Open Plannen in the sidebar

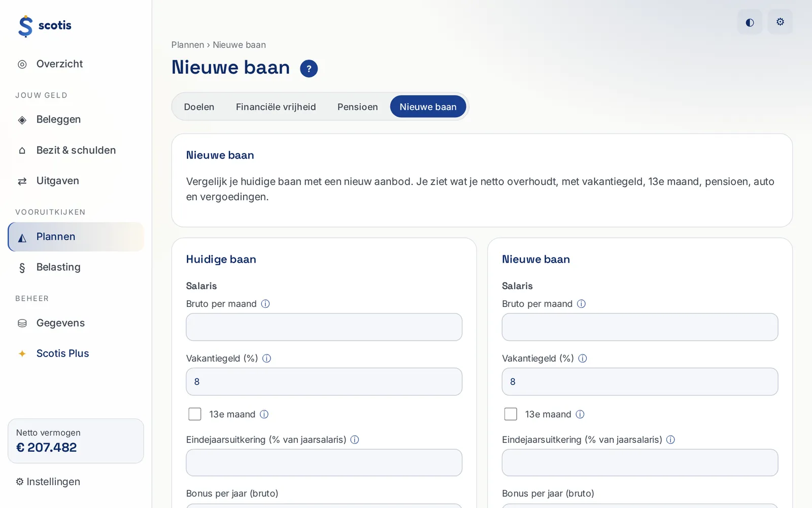click(76, 237)
